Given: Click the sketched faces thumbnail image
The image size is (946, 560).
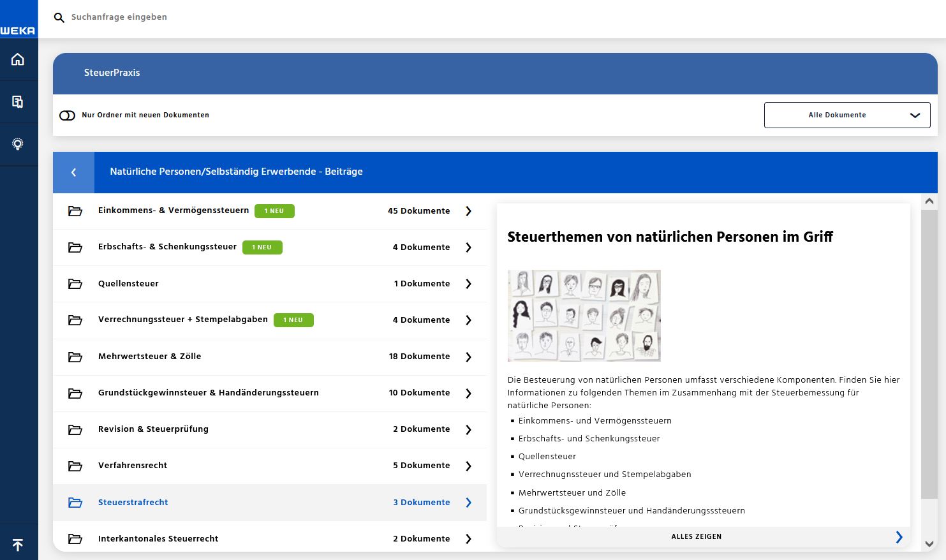Looking at the screenshot, I should 584,316.
